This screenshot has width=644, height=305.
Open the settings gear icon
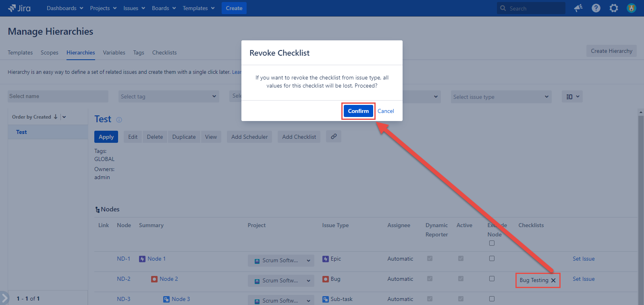tap(614, 8)
